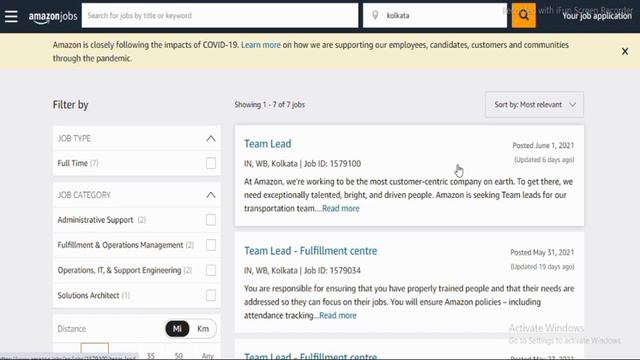The width and height of the screenshot is (640, 360).
Task: Read more about the Team Lead transportation job
Action: pyautogui.click(x=341, y=208)
